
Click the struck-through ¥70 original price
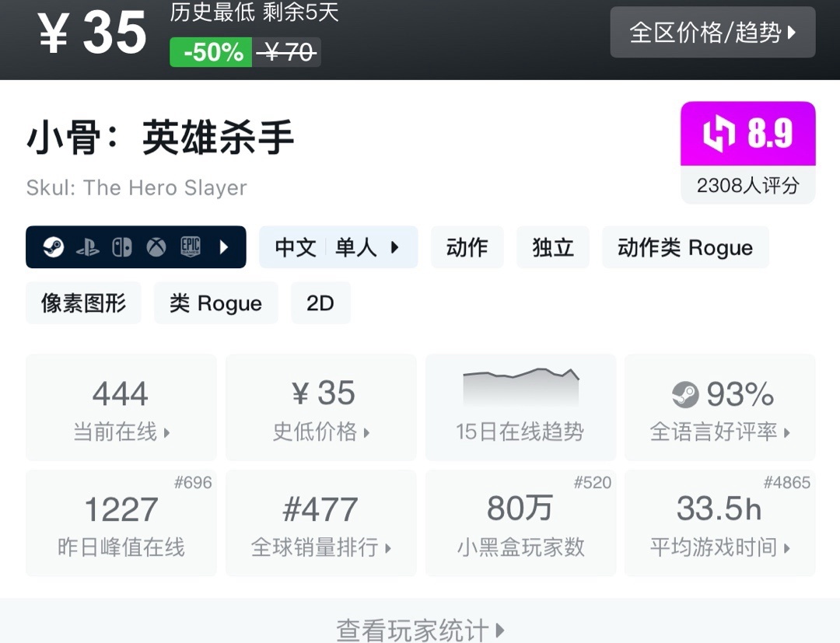[286, 52]
